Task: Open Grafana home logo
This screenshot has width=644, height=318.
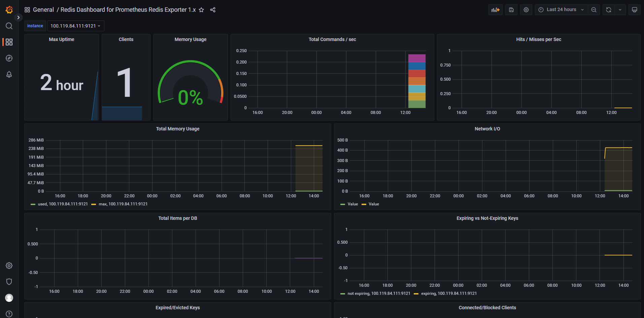Action: (x=9, y=10)
